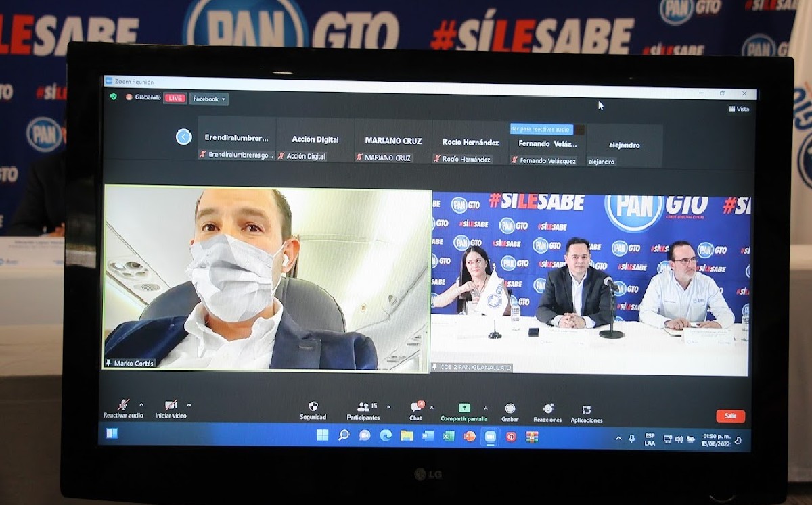Click the Grabar record button
The image size is (812, 505).
pyautogui.click(x=510, y=412)
